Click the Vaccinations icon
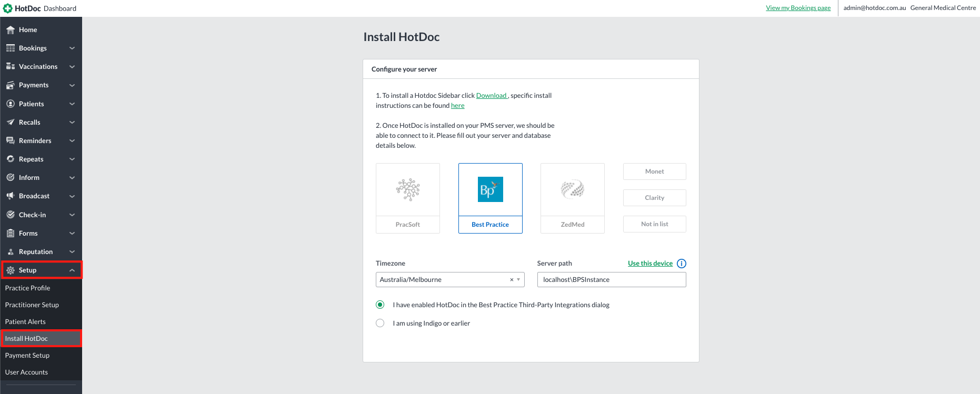Viewport: 980px width, 394px height. (11, 67)
